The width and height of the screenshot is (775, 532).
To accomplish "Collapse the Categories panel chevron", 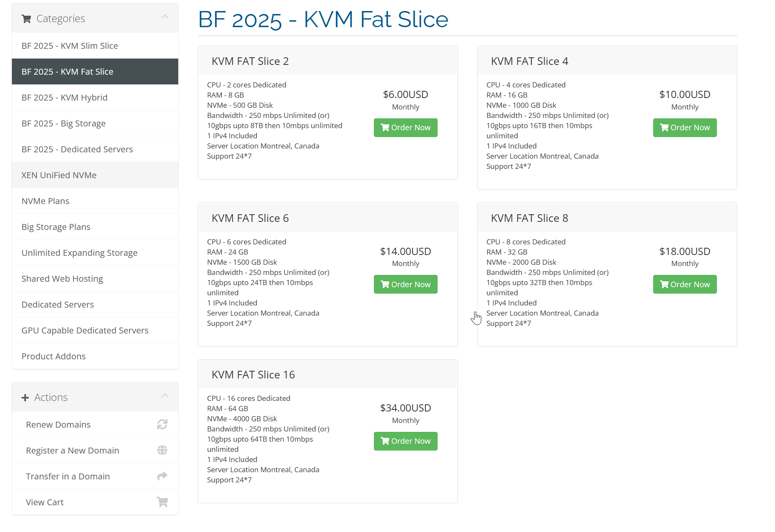I will [x=165, y=17].
